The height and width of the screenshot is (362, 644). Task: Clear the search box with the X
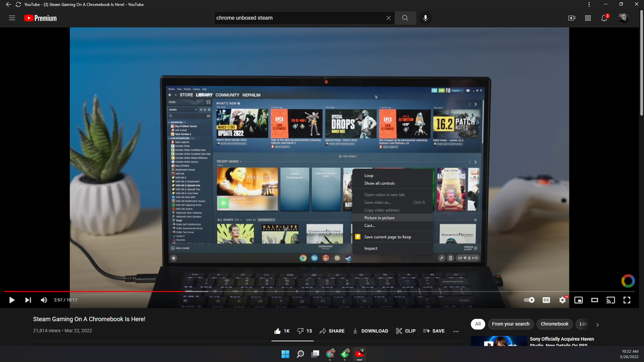click(389, 18)
